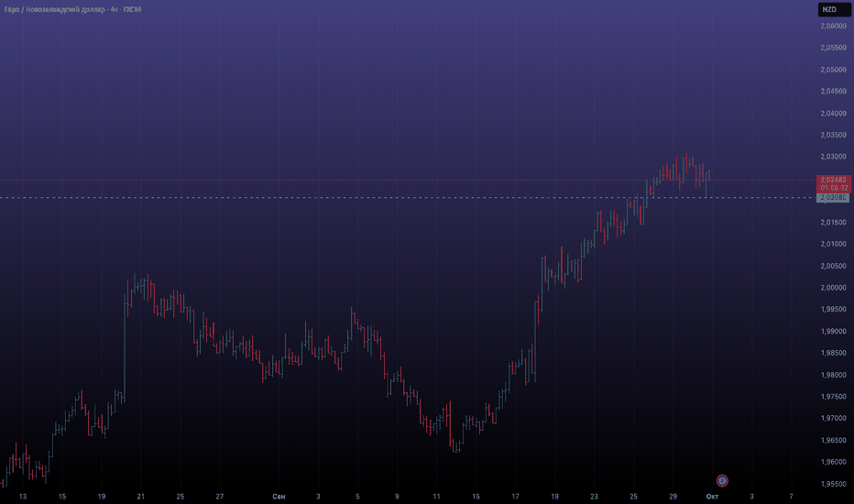The width and height of the screenshot is (854, 504).
Task: Click the Окт month label on time axis
Action: (x=712, y=497)
